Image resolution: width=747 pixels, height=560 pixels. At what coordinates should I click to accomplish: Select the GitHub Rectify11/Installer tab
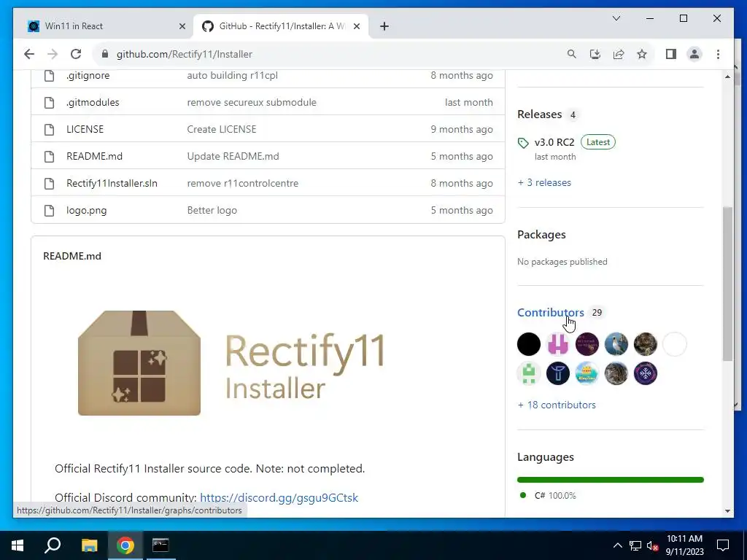pyautogui.click(x=281, y=26)
